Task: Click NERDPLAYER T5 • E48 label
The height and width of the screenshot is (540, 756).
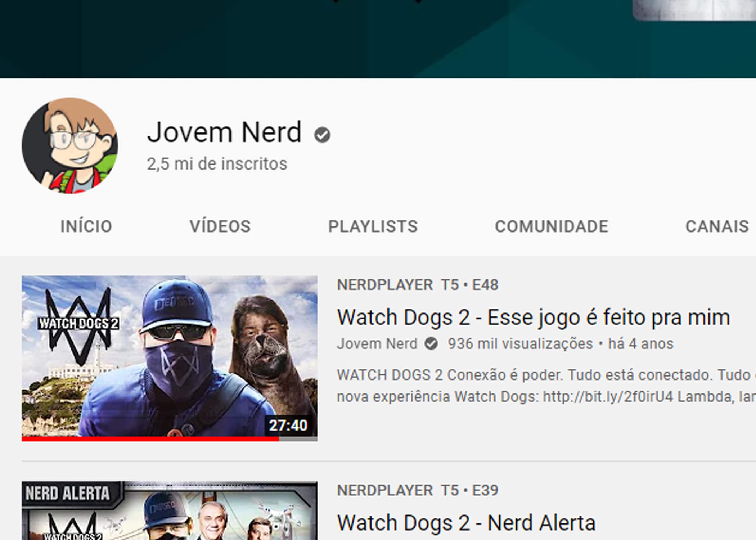Action: [x=418, y=285]
